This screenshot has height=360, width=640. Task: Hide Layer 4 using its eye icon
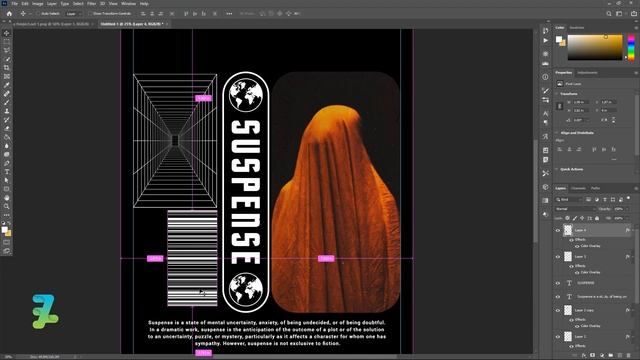coord(558,230)
